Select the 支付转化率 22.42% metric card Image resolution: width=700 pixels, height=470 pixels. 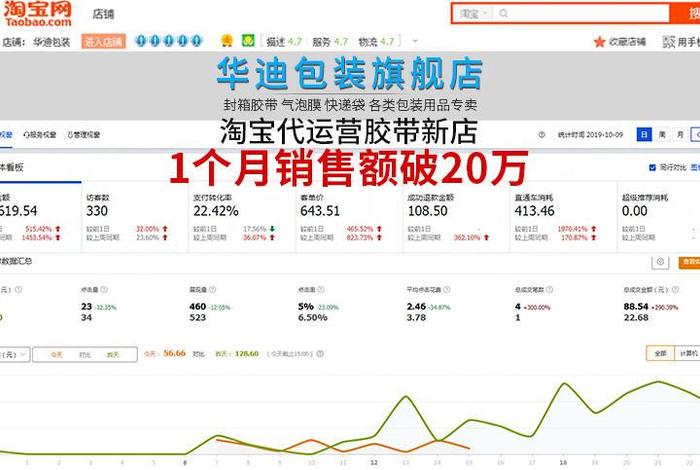click(x=242, y=217)
